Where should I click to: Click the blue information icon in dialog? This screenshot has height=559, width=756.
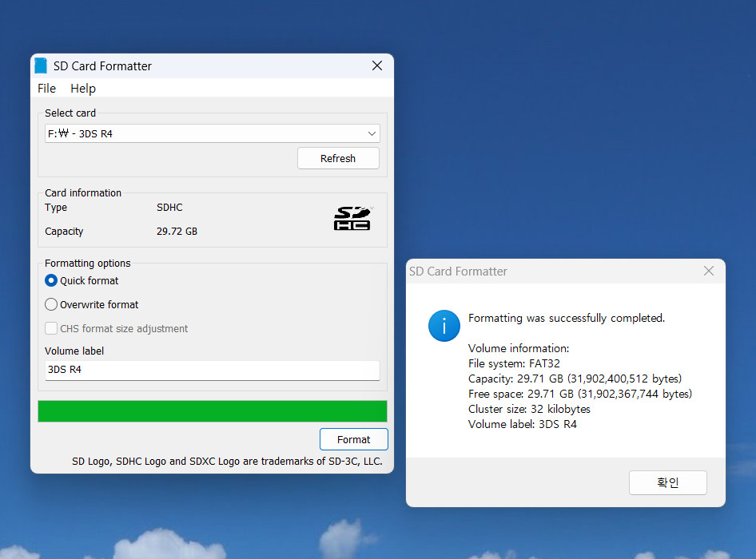coord(444,326)
